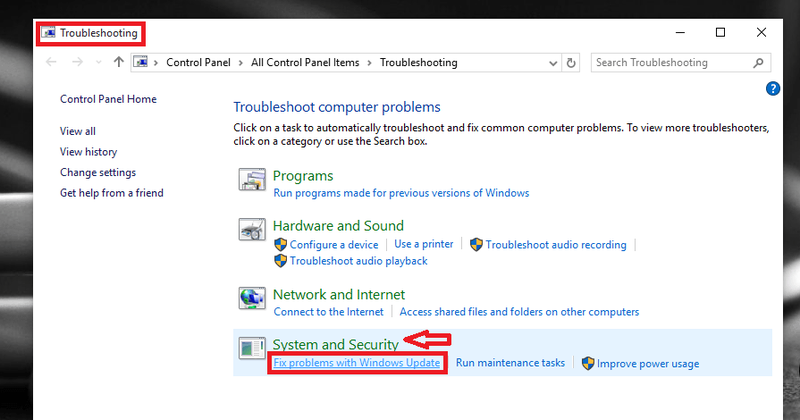The height and width of the screenshot is (420, 800).
Task: Click the Hardware and Sound category icon
Action: pyautogui.click(x=252, y=229)
